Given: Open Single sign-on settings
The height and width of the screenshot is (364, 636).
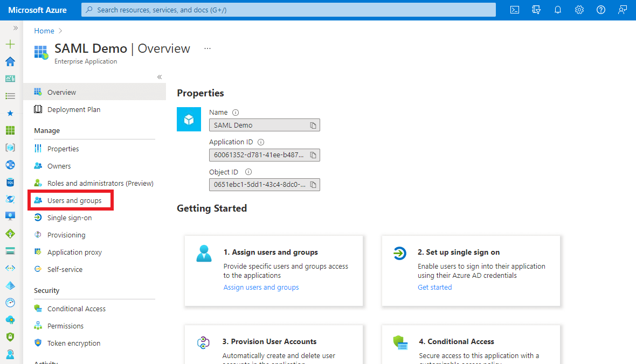Looking at the screenshot, I should click(x=71, y=218).
